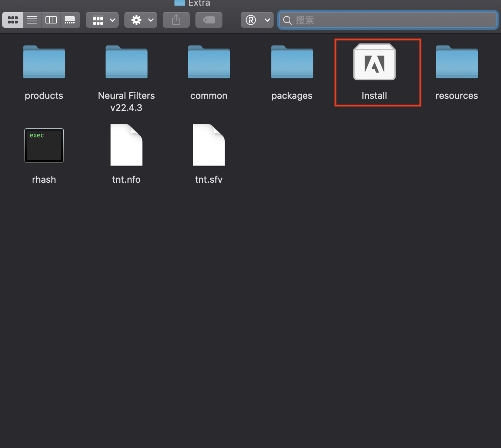501x448 pixels.
Task: Switch to icon view mode
Action: coord(13,20)
